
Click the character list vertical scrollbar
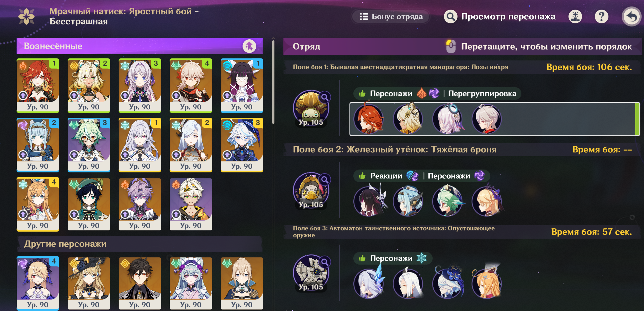click(x=273, y=82)
